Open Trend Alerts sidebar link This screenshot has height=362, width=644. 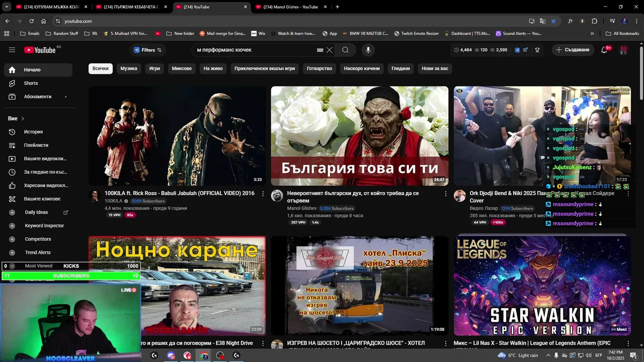click(38, 252)
